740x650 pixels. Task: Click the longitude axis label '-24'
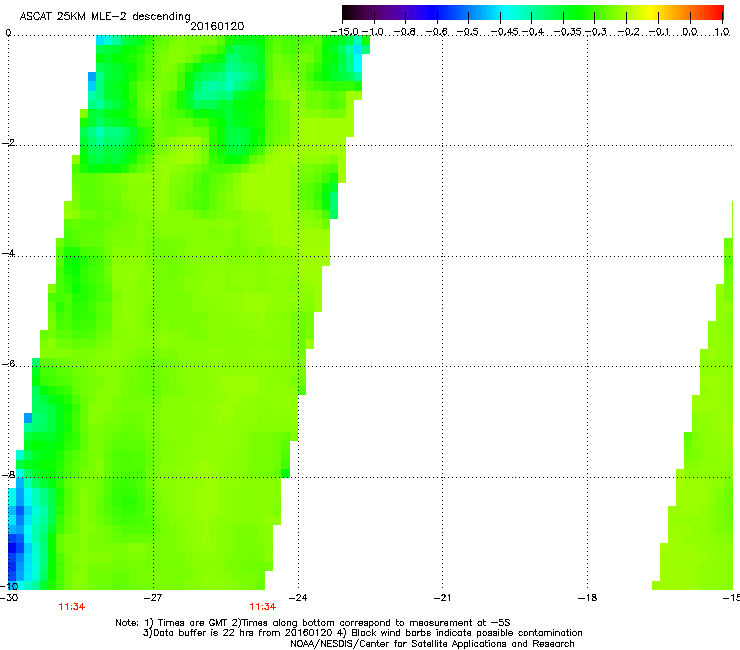298,598
